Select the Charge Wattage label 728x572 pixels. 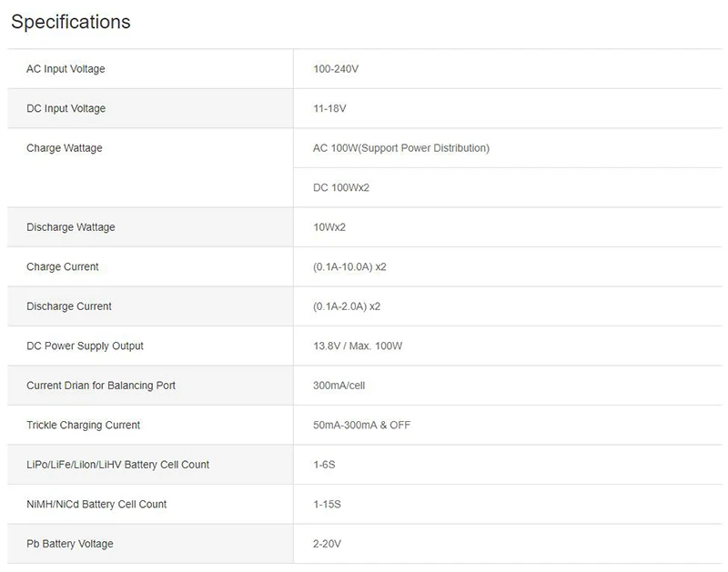pyautogui.click(x=64, y=148)
